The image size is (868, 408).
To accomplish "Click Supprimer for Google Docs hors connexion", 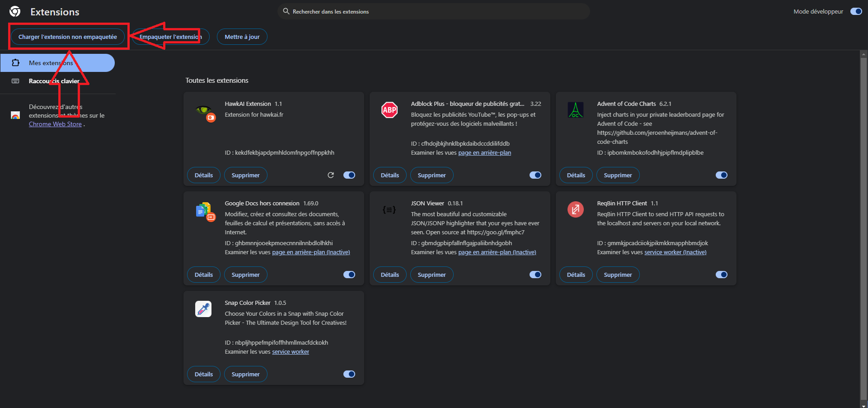I will (x=246, y=275).
